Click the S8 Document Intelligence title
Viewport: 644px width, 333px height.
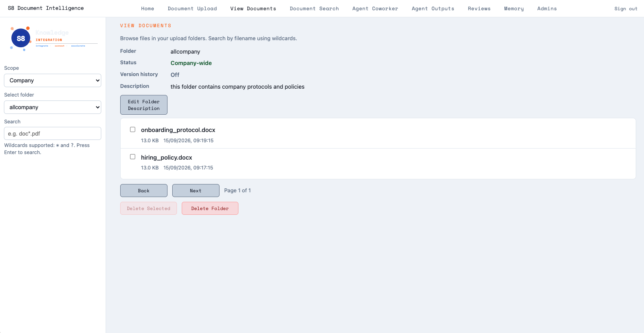(46, 8)
